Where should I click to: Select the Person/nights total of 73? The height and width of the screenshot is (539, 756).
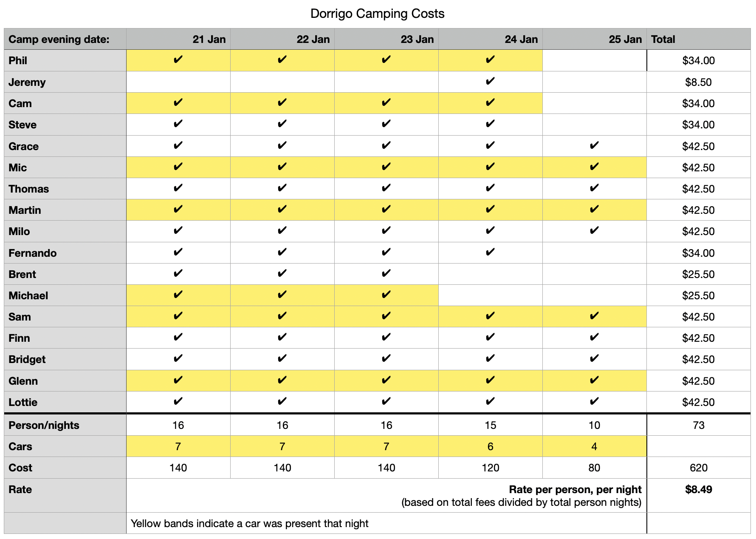click(x=698, y=425)
